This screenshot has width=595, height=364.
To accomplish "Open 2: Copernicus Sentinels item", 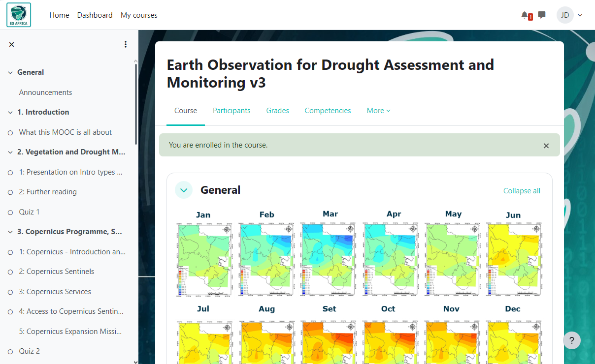I will 57,272.
